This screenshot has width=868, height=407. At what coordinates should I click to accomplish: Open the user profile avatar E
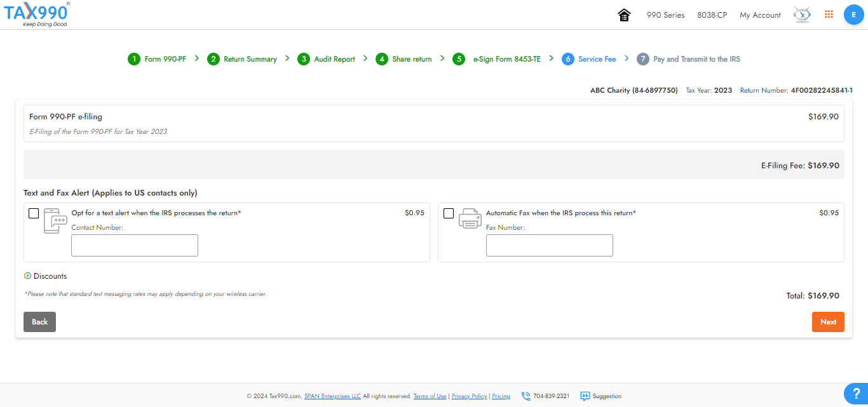click(x=853, y=15)
